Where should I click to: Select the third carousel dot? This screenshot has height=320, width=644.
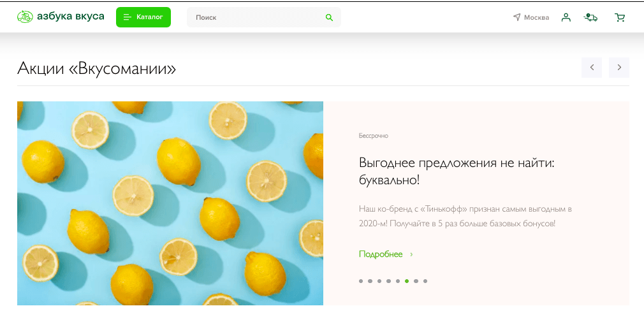coord(379,281)
